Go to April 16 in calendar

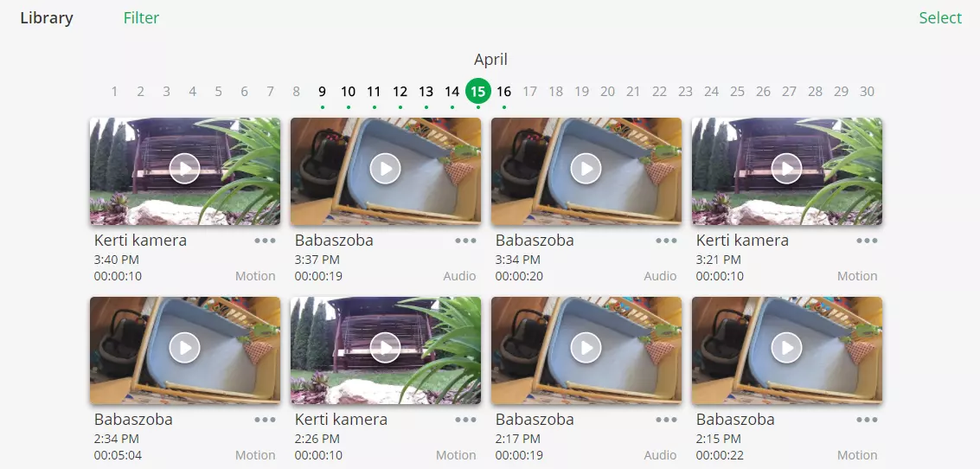click(503, 92)
